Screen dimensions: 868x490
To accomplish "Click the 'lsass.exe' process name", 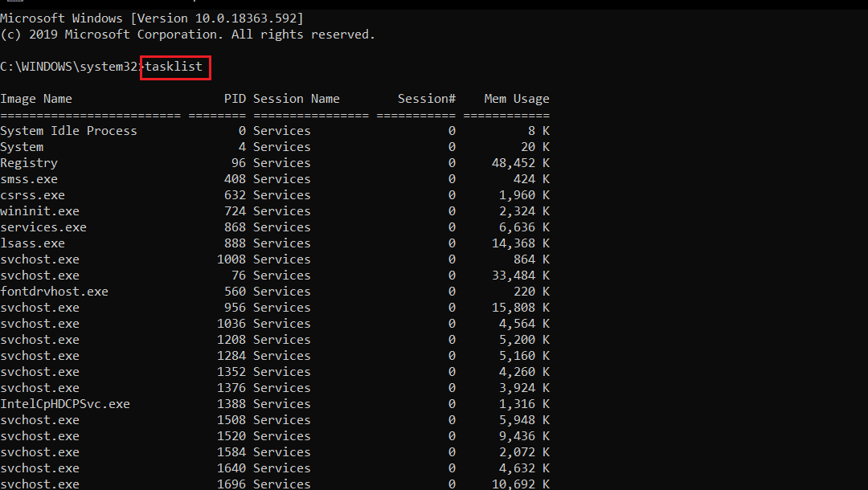I will tap(33, 243).
